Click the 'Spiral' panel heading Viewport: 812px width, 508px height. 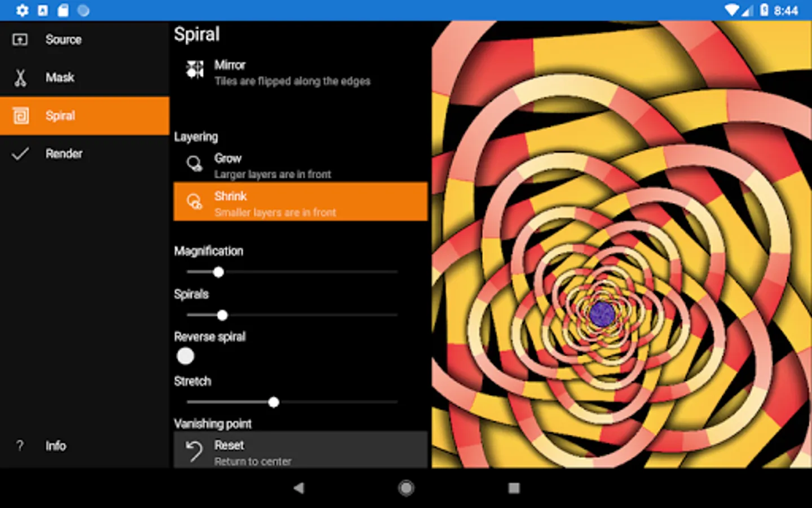click(x=197, y=34)
